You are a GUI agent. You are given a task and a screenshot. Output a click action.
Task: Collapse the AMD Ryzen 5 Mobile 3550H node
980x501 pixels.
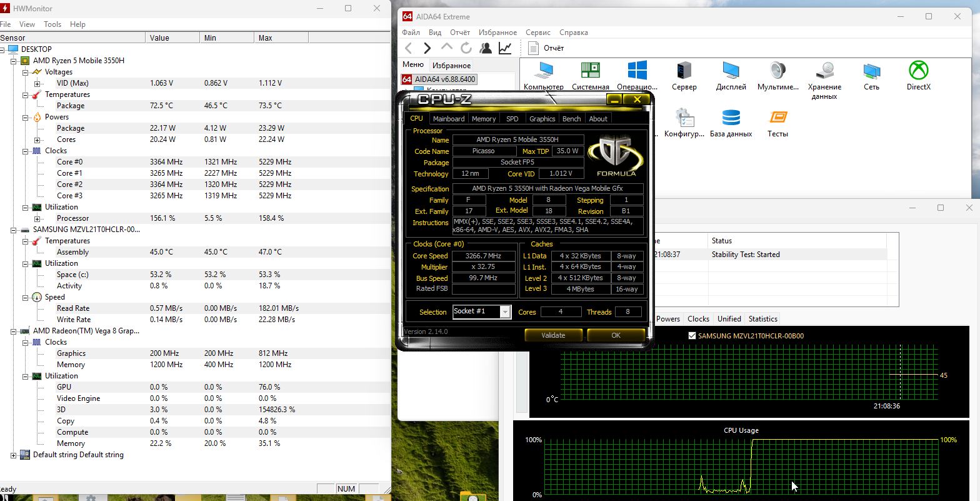click(x=14, y=61)
